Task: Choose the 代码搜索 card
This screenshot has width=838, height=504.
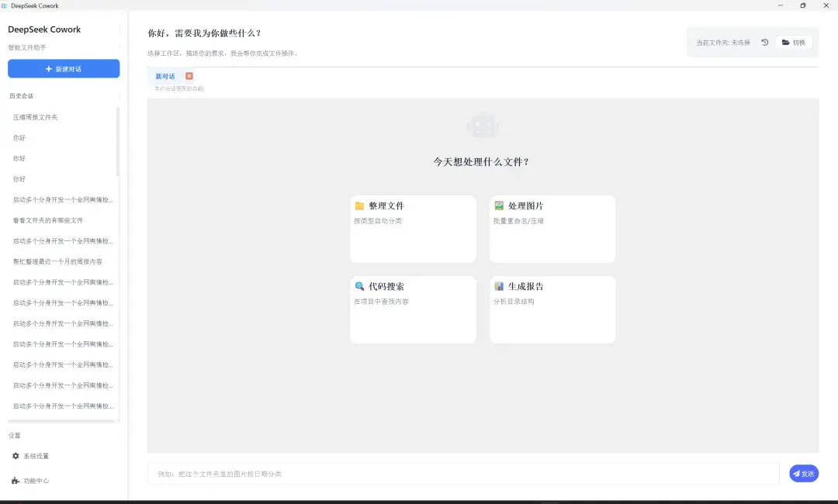Action: 413,309
